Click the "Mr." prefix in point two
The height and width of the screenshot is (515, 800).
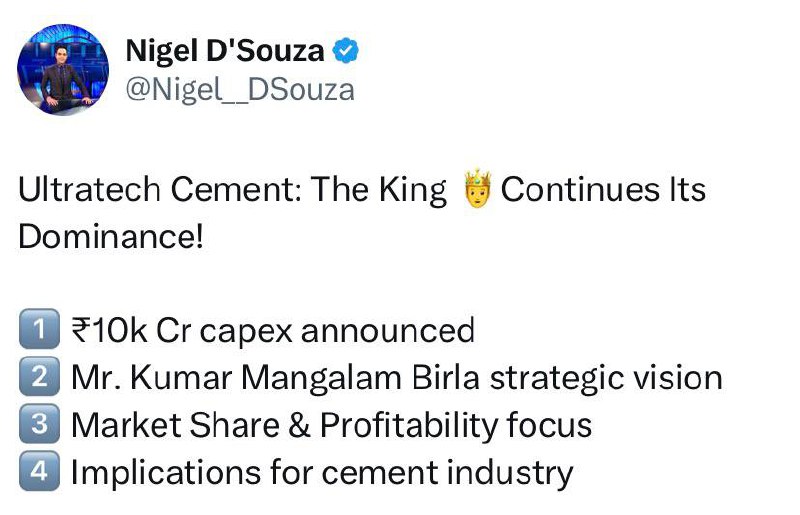pyautogui.click(x=93, y=377)
